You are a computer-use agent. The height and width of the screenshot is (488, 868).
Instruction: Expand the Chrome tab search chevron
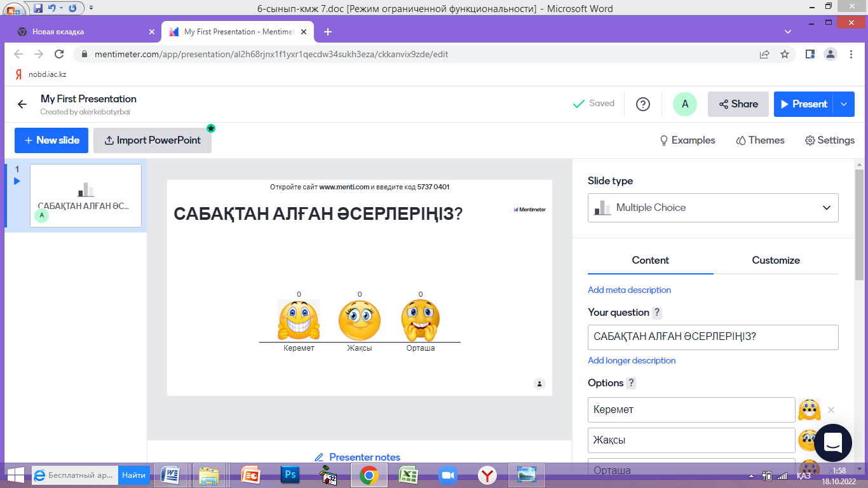coord(788,32)
